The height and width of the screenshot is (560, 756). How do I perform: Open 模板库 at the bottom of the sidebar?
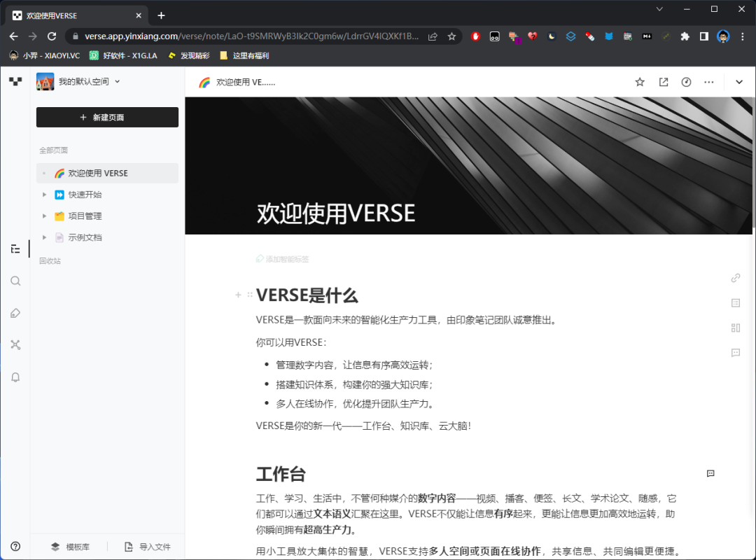70,547
